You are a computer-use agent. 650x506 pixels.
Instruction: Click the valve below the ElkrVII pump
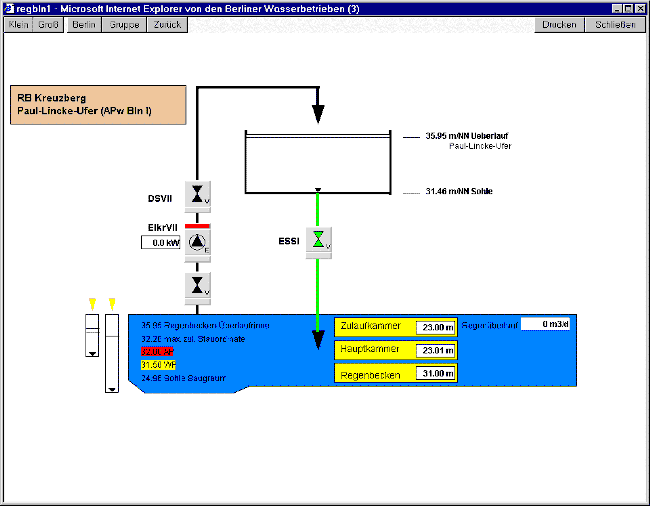(198, 286)
